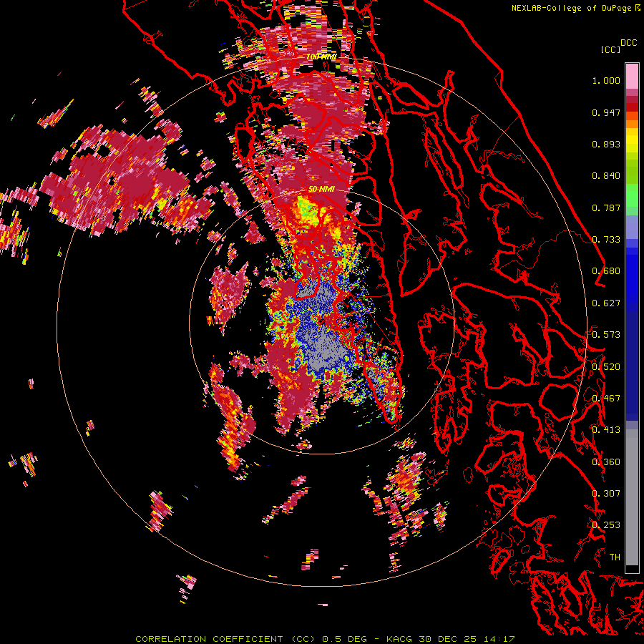
Task: Click the 0.680 scale value
Action: pos(606,271)
